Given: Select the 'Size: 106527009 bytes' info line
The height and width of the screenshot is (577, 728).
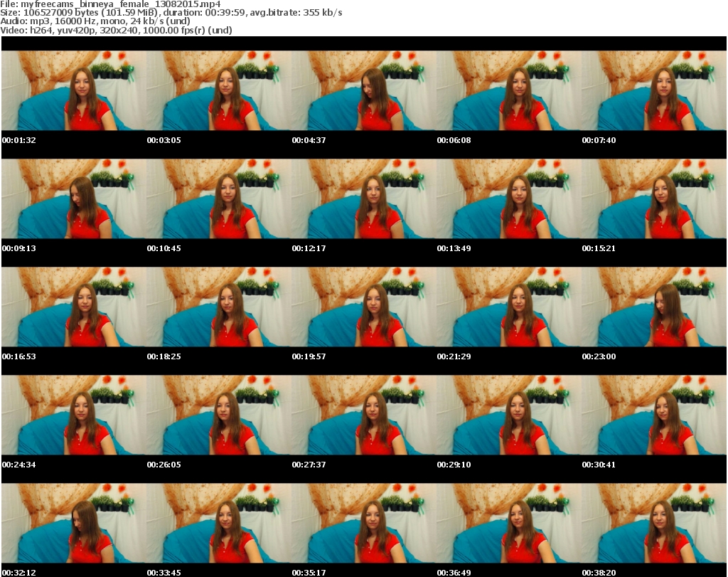Looking at the screenshot, I should click(171, 13).
